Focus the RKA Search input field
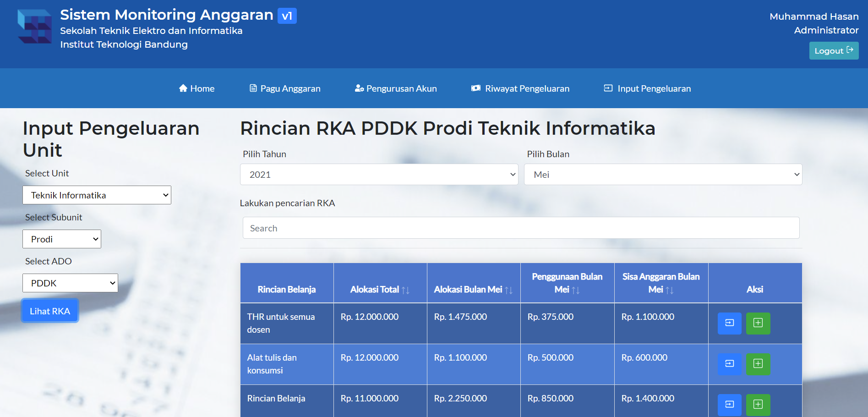The height and width of the screenshot is (417, 868). pos(521,228)
